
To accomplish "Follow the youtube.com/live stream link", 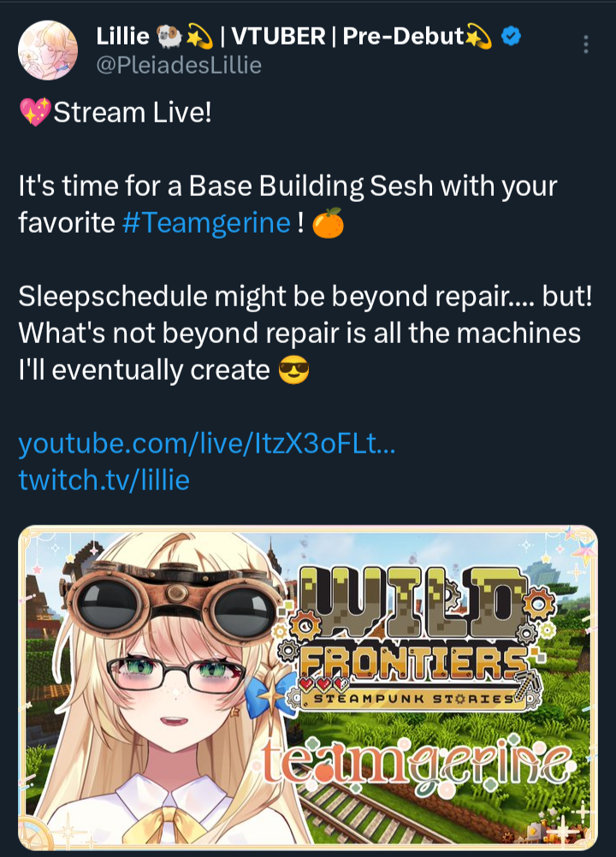I will (206, 443).
